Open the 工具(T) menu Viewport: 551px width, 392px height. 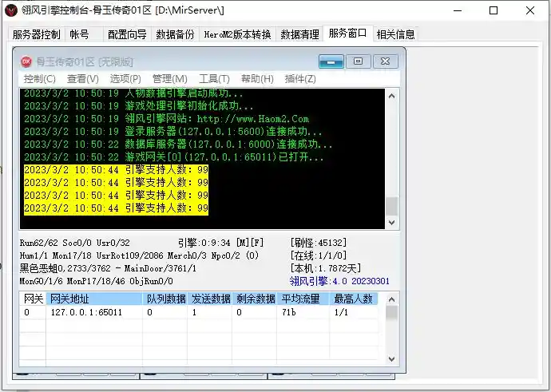point(214,79)
